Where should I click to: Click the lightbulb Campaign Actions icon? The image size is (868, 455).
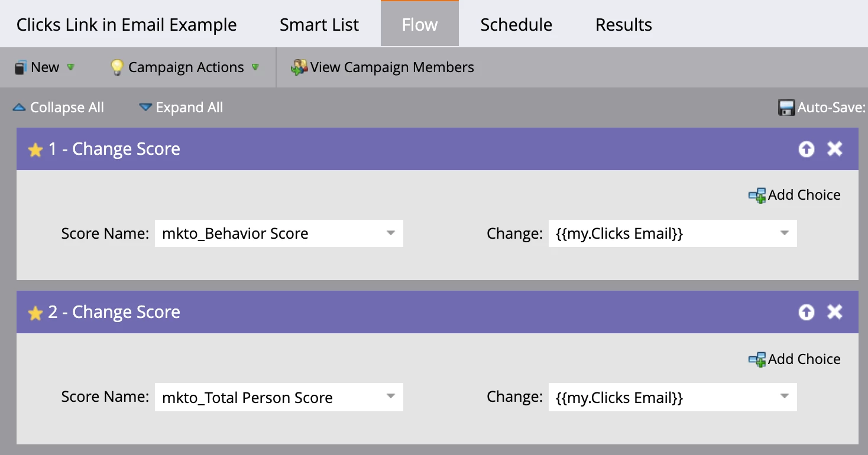pos(117,67)
